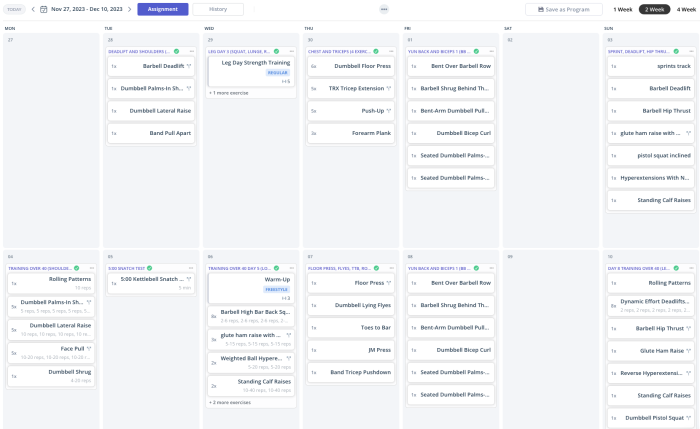
Task: Click green check on Deadlift and Shoulders workout
Action: [176, 51]
